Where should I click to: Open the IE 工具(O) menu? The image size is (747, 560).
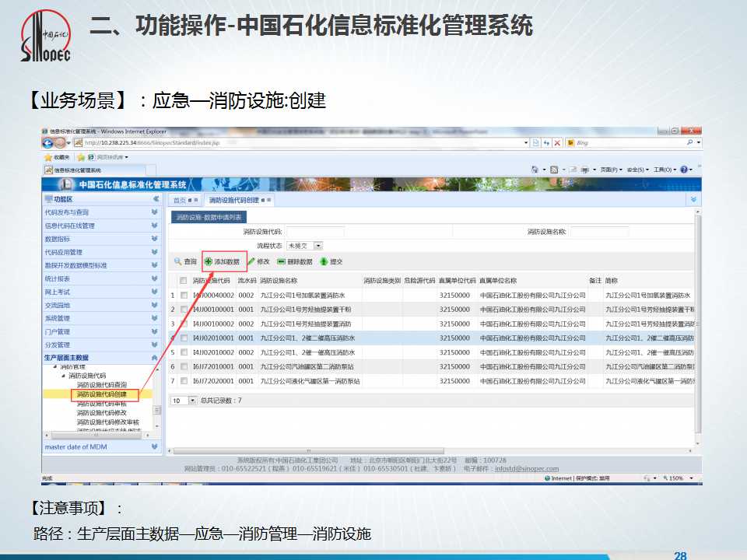[665, 170]
